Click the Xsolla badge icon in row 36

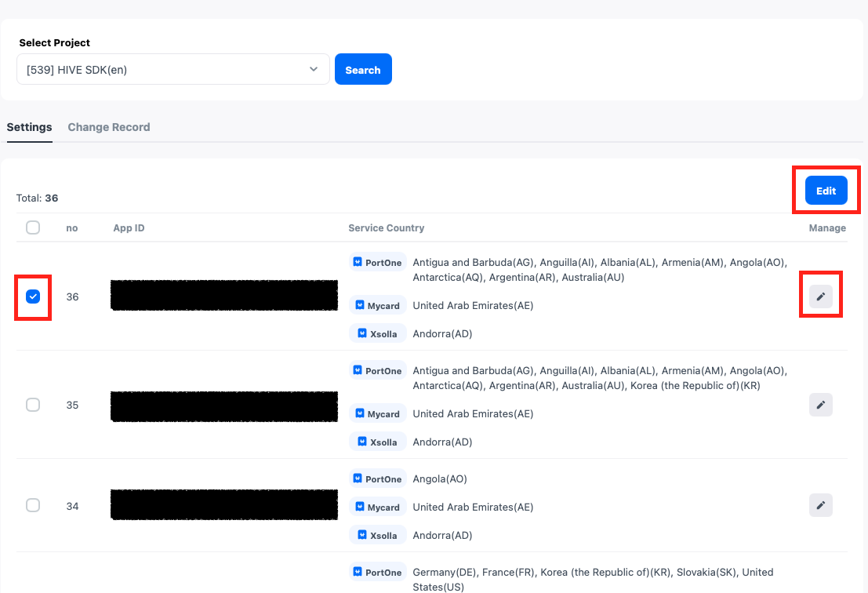(x=361, y=333)
